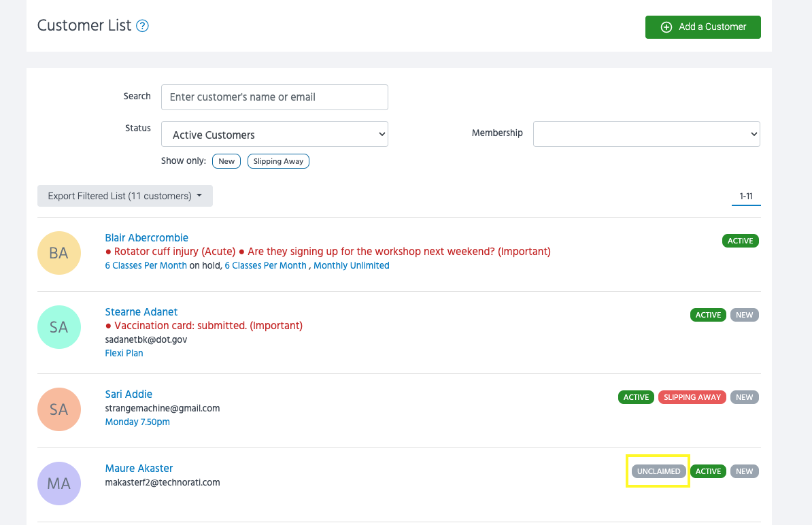Click the customer search input field
Image resolution: width=812 pixels, height=525 pixels.
274,97
